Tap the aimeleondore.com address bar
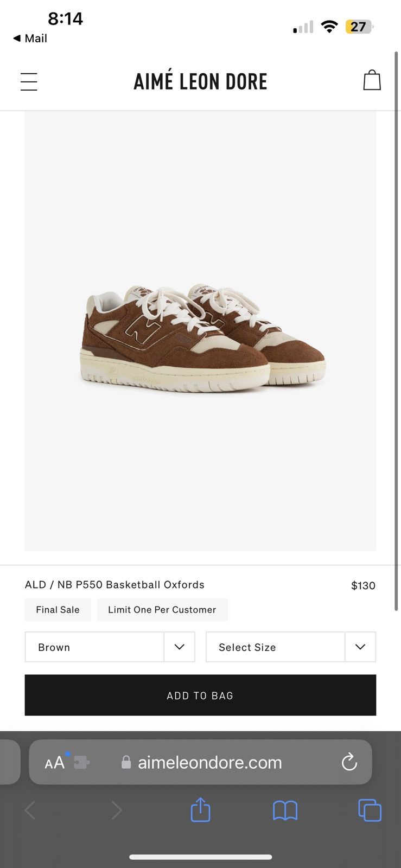The height and width of the screenshot is (868, 401). pos(209,762)
